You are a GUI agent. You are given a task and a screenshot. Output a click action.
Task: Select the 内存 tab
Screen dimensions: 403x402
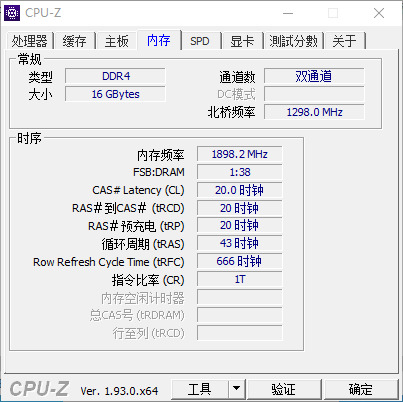[159, 40]
